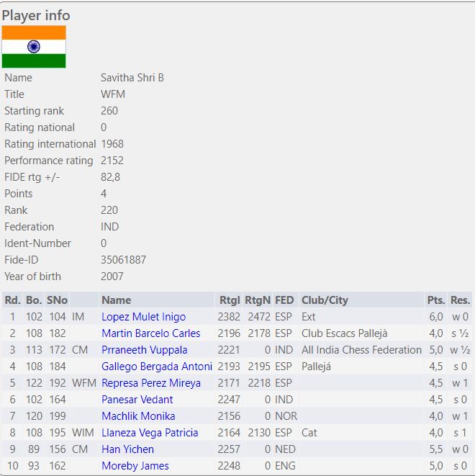Click the Pts. column header
This screenshot has height=476, width=475.
(x=435, y=300)
